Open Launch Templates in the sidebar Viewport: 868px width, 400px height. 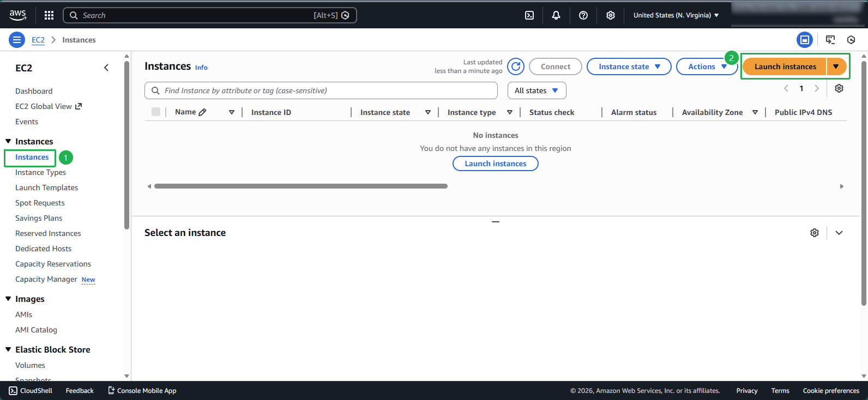pos(46,187)
